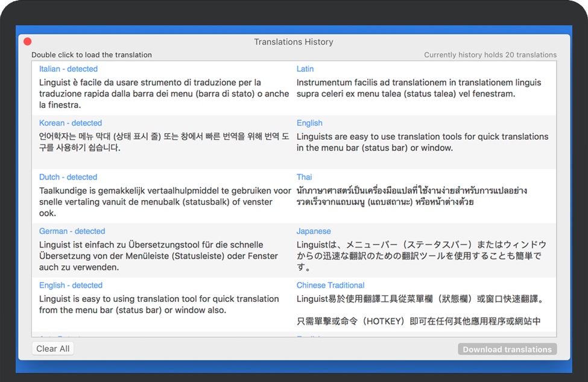Click the 'German - detected' heading
This screenshot has height=382, width=588.
[x=72, y=231]
